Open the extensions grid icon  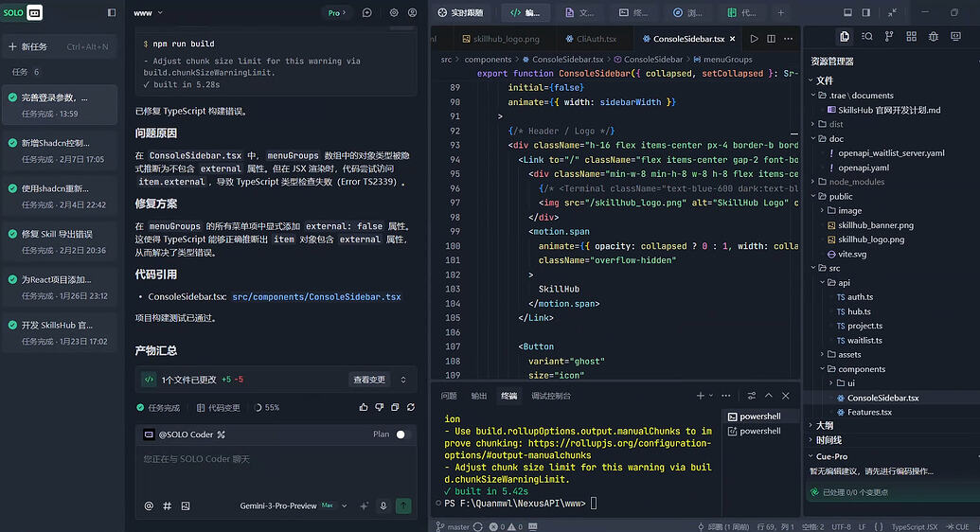coord(911,37)
